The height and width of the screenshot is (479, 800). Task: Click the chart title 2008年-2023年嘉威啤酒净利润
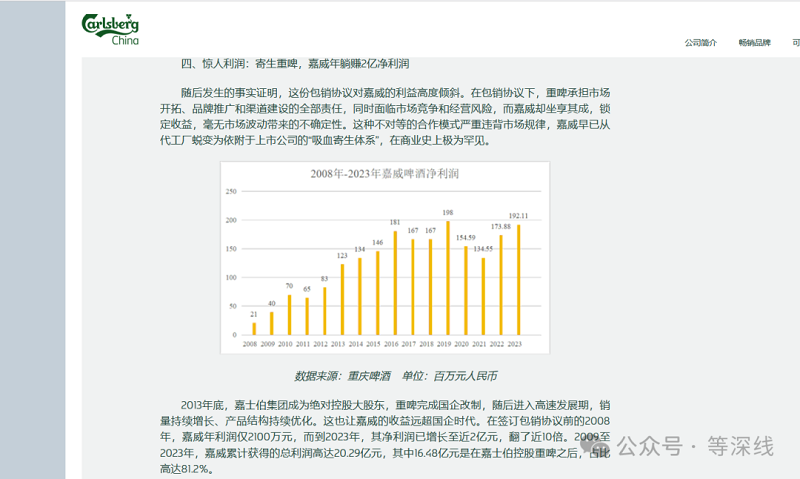[x=385, y=174]
